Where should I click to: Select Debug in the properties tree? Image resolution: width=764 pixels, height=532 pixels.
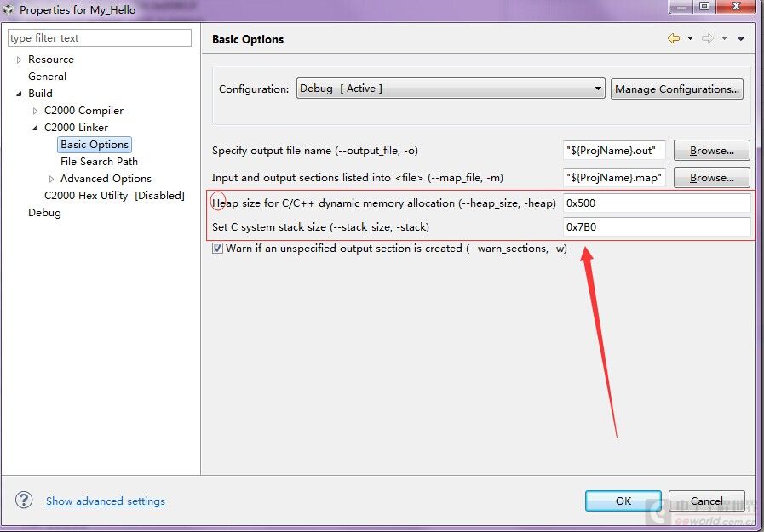(45, 213)
